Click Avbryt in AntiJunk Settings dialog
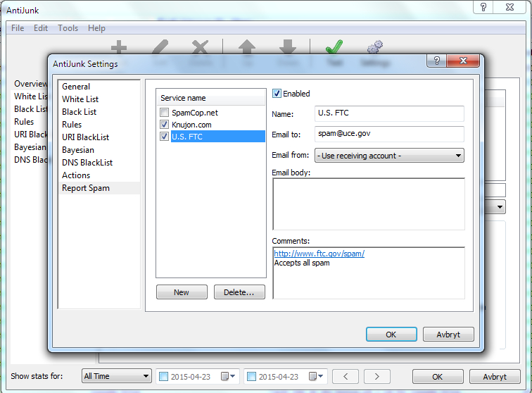Image resolution: width=532 pixels, height=393 pixels. 448,335
